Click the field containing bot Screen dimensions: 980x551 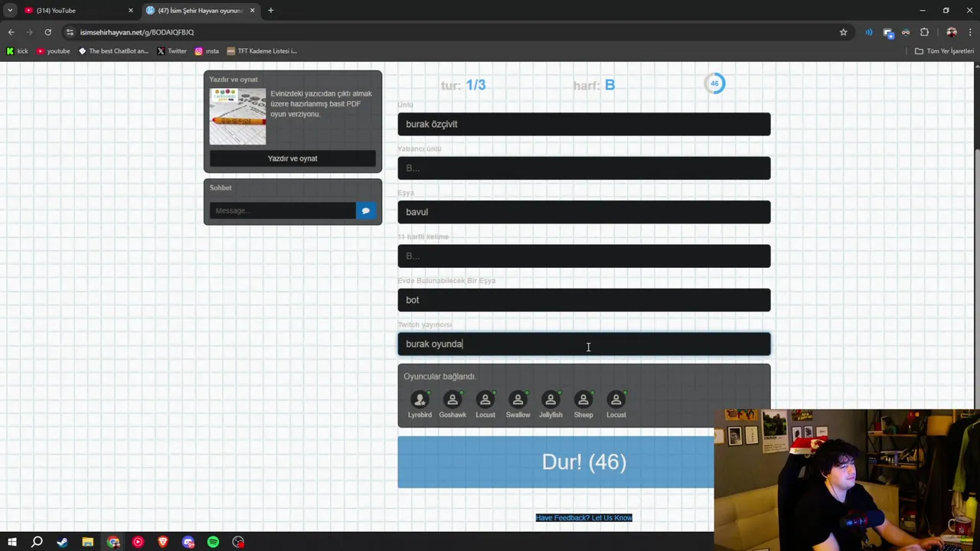[x=584, y=300]
